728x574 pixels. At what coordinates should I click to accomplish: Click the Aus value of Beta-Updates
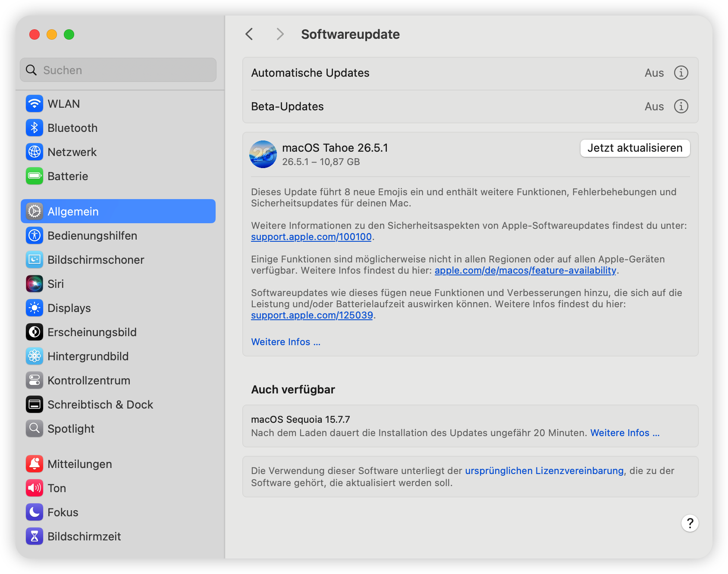tap(654, 106)
